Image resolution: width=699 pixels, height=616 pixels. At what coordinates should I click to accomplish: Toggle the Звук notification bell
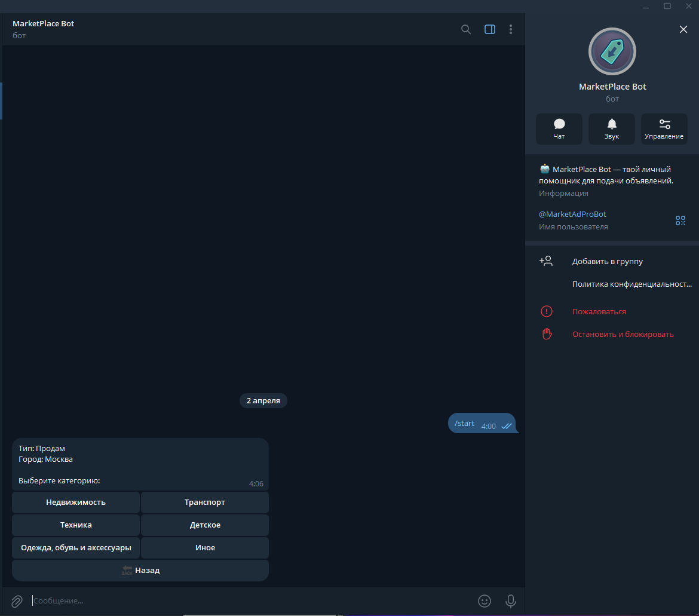[x=612, y=129]
